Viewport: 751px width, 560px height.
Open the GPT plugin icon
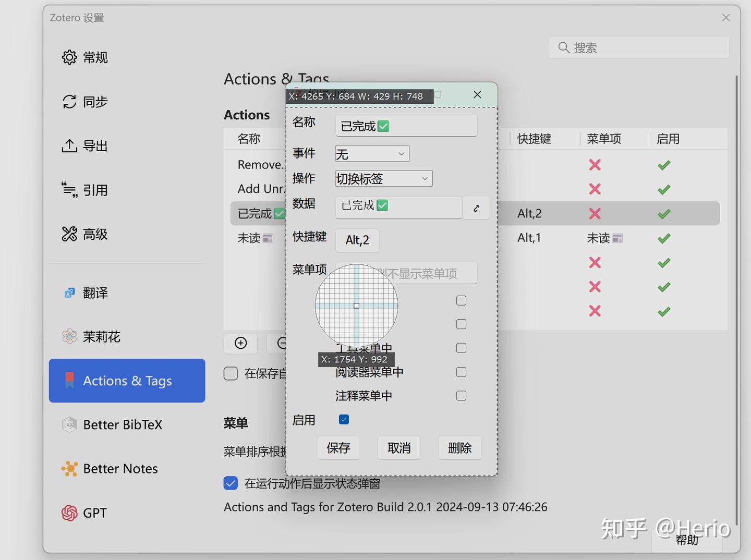(69, 513)
